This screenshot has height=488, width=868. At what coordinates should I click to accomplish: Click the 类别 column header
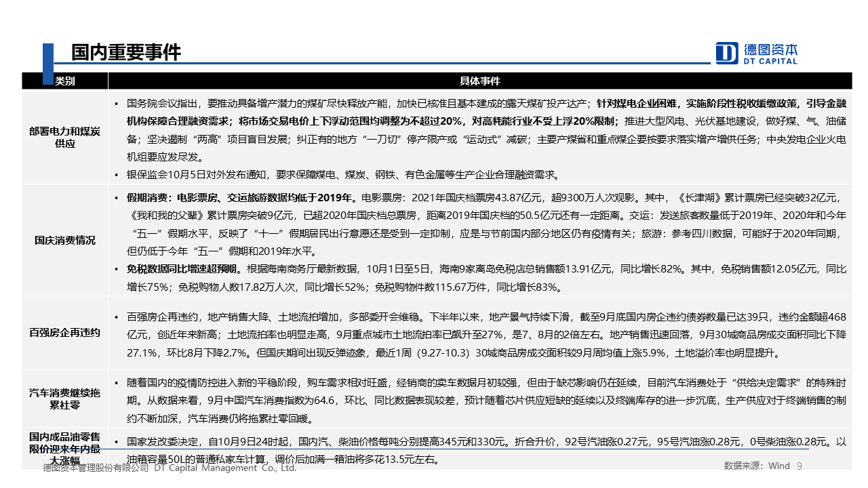[x=64, y=81]
